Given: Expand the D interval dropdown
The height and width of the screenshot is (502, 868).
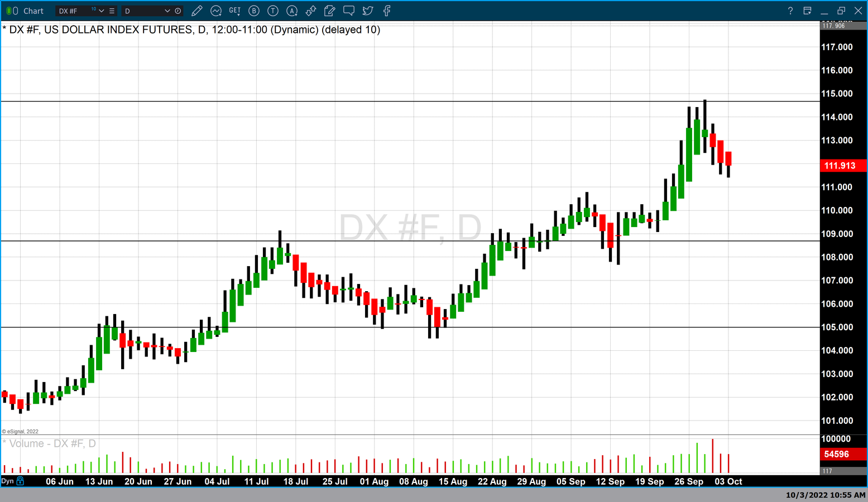Looking at the screenshot, I should [x=167, y=11].
